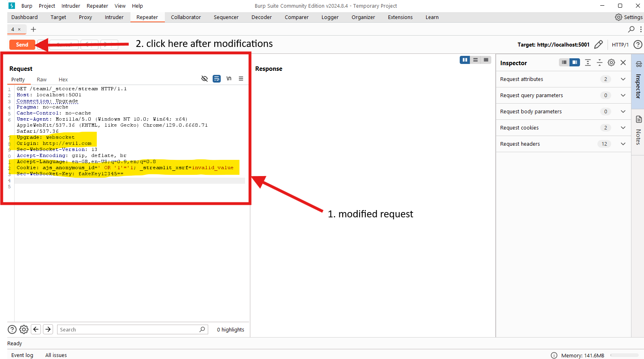Collapse all Inspector sections icon
This screenshot has height=359, width=644.
coord(600,62)
